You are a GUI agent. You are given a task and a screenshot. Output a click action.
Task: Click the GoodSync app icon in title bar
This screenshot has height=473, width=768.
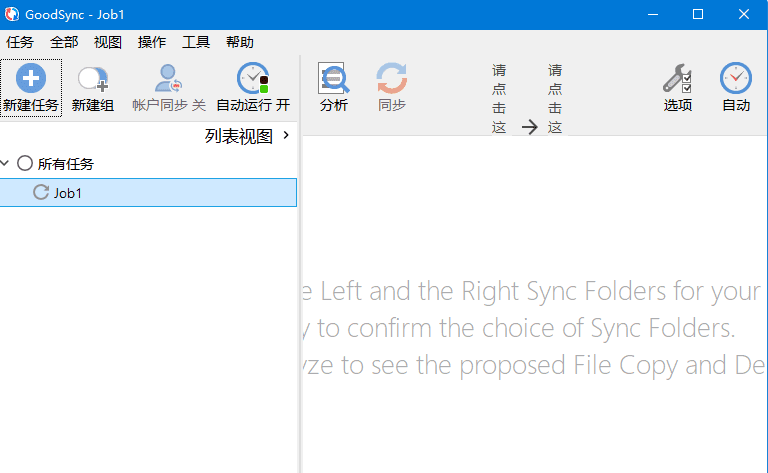pyautogui.click(x=12, y=14)
